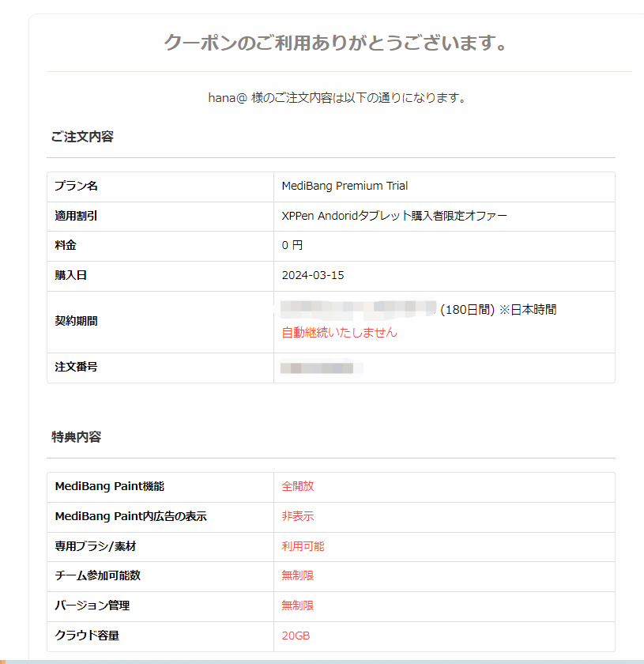Click the MediBang Paint内広告の表示 label
This screenshot has width=644, height=664.
tap(131, 516)
